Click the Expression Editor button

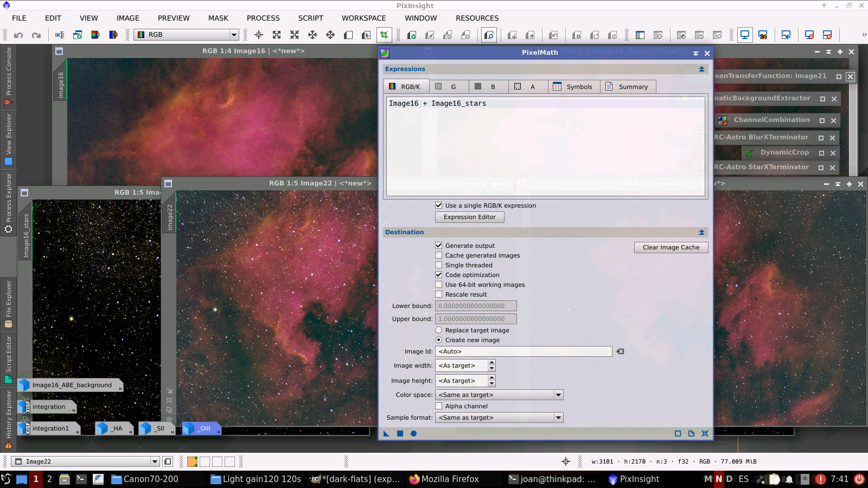(x=469, y=217)
